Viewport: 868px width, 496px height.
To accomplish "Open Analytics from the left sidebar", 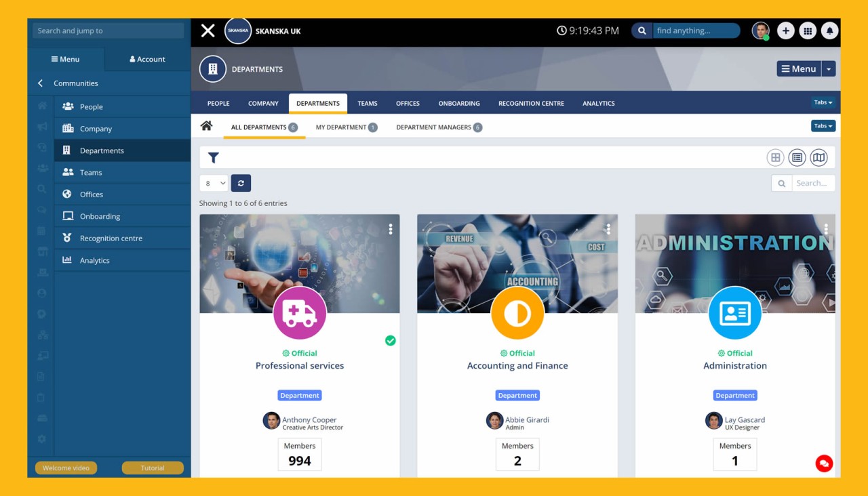I will point(94,260).
